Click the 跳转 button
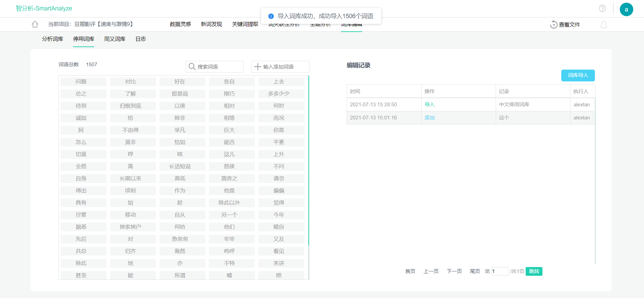644x301 pixels. tap(534, 271)
